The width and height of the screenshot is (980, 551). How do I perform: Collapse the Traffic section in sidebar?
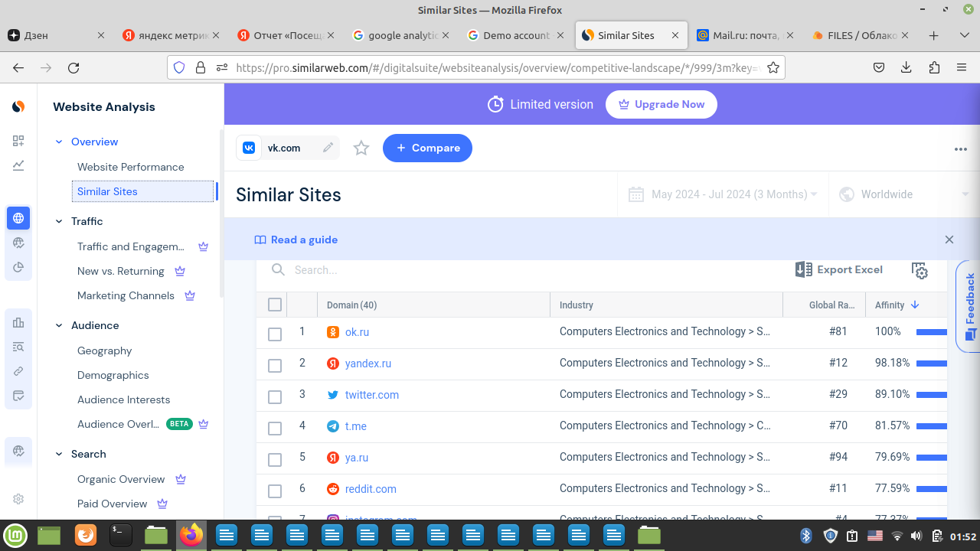(x=59, y=221)
